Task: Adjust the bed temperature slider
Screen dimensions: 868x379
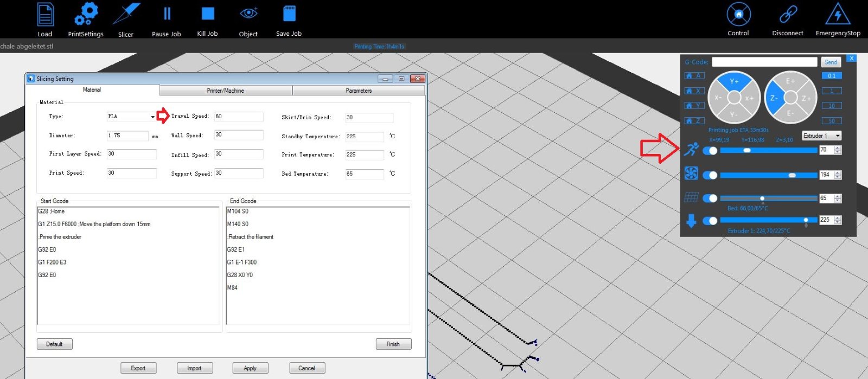Action: (769, 198)
